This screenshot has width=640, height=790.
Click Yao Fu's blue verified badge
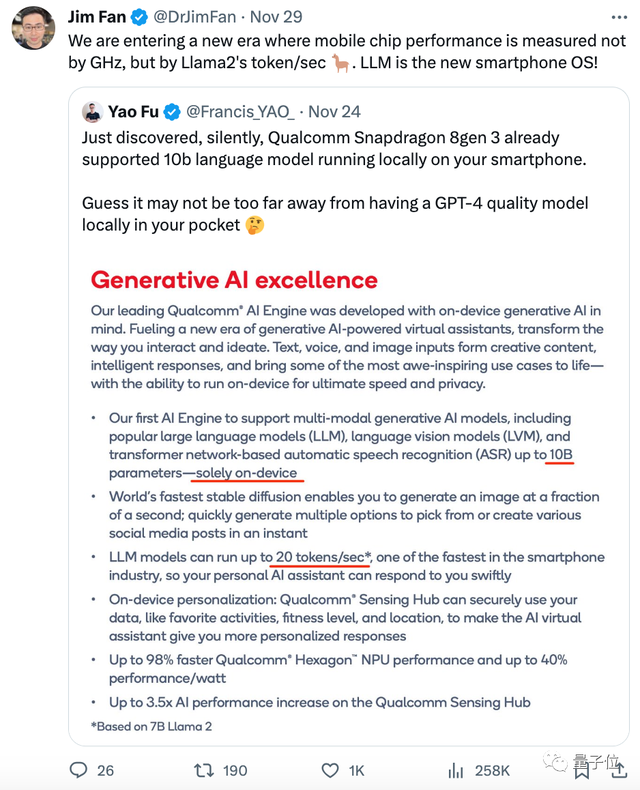172,111
